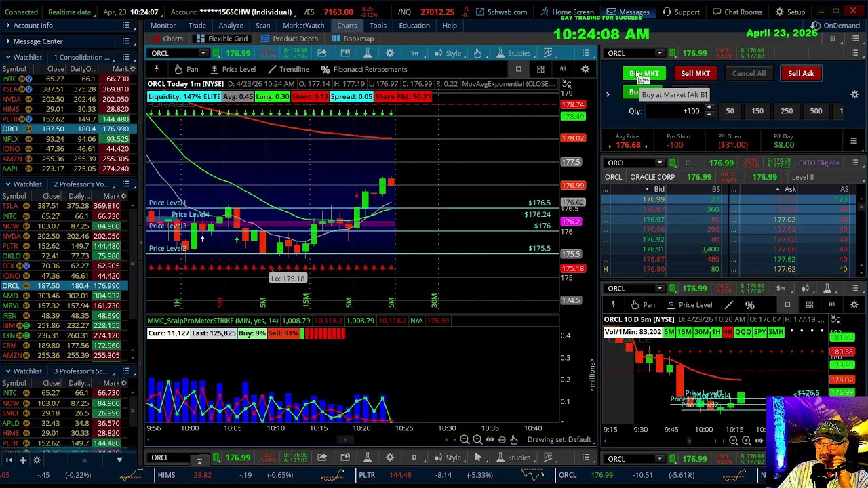Click the Buy MKT button

coord(644,73)
